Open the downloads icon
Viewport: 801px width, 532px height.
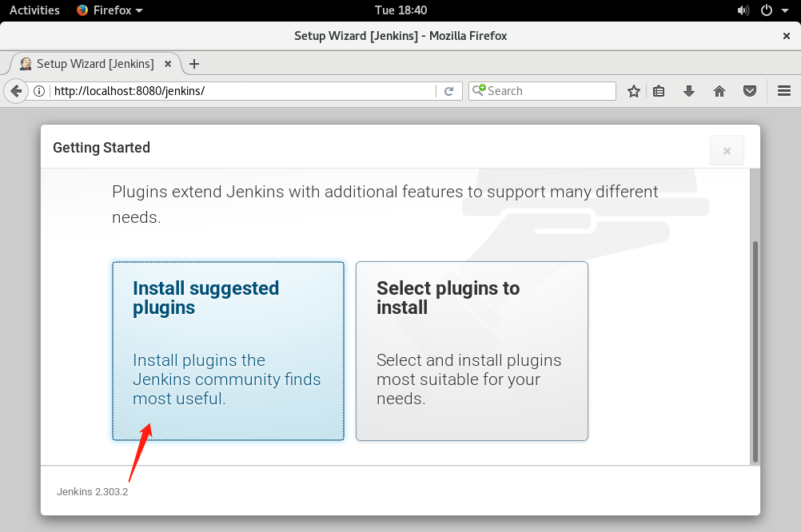[x=688, y=90]
